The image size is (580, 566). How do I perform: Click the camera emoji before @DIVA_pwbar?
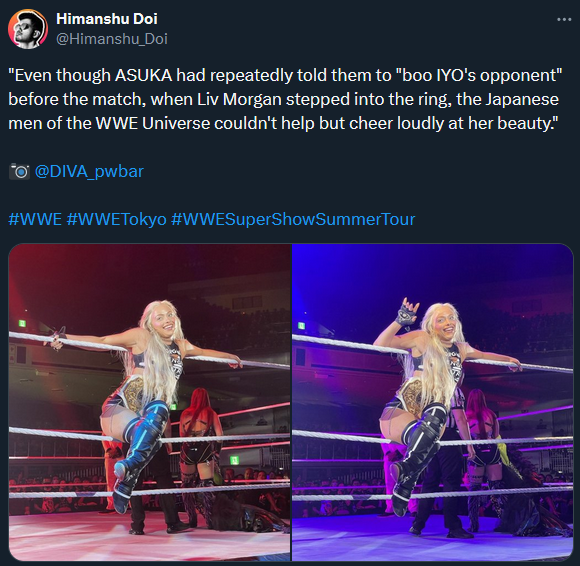(x=19, y=171)
